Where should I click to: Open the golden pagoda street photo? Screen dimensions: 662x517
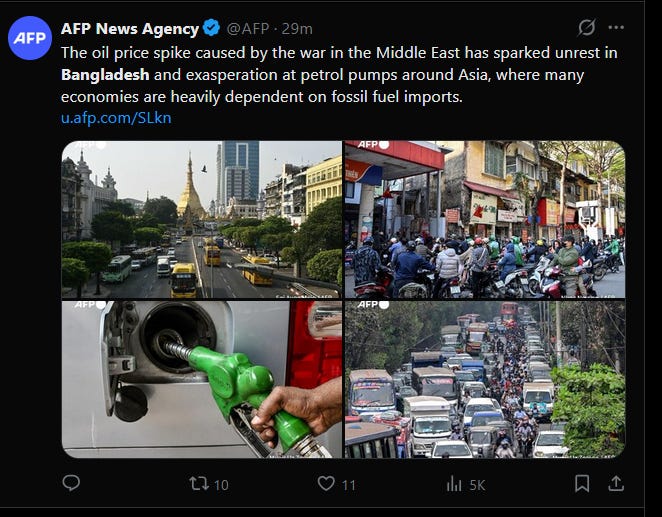click(x=202, y=219)
